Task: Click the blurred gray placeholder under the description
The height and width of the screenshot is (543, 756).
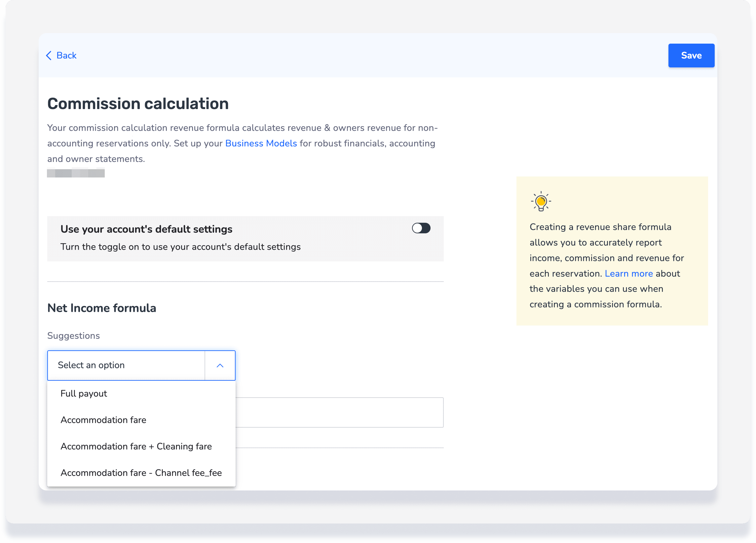Action: click(76, 173)
